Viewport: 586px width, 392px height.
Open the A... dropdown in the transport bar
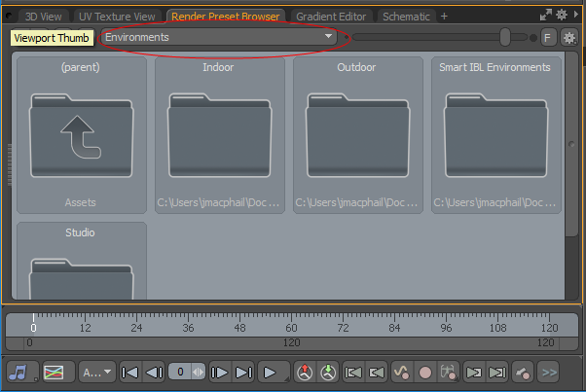click(95, 372)
